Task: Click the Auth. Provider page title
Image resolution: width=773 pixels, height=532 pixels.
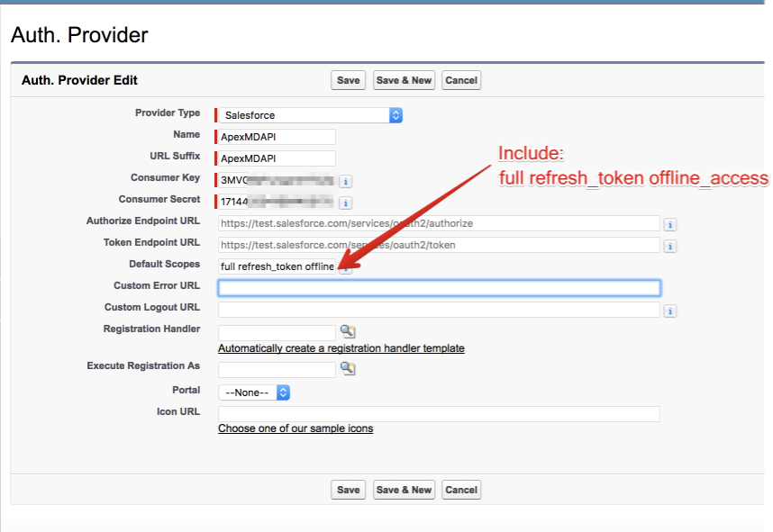Action: [x=79, y=35]
